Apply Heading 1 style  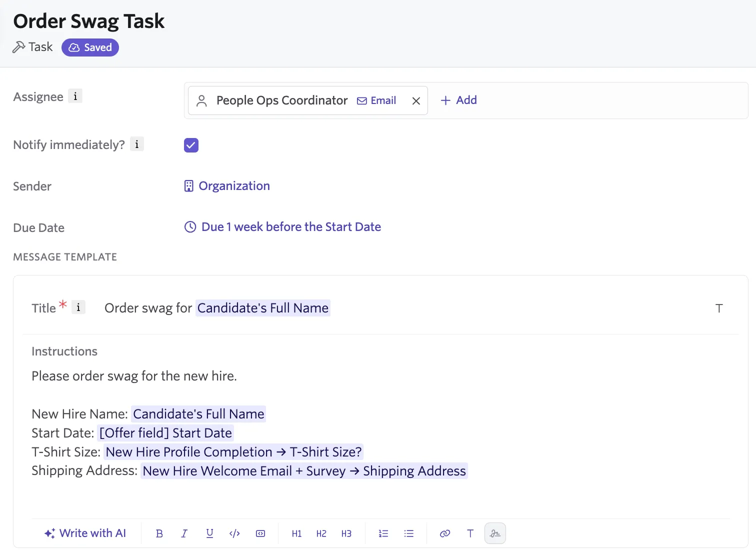296,533
